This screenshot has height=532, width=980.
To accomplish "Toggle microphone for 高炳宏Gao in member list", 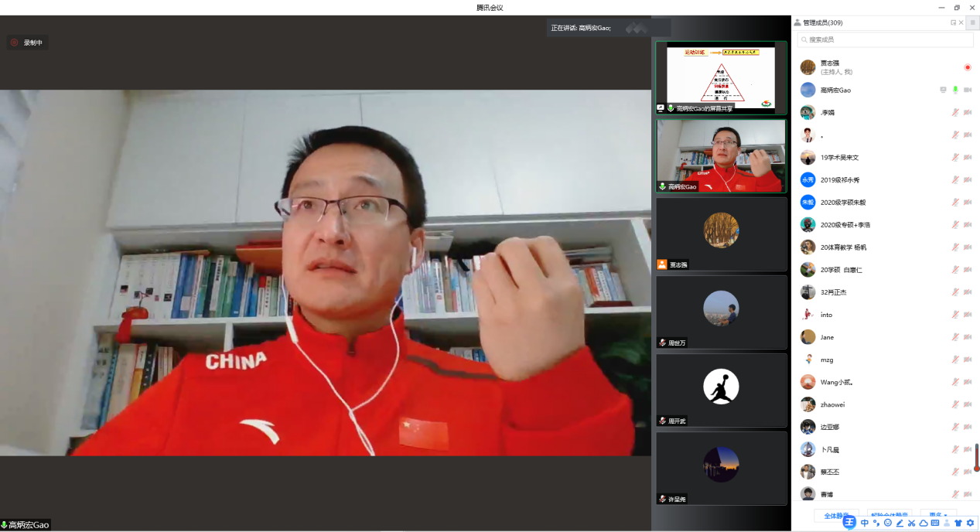I will (955, 90).
